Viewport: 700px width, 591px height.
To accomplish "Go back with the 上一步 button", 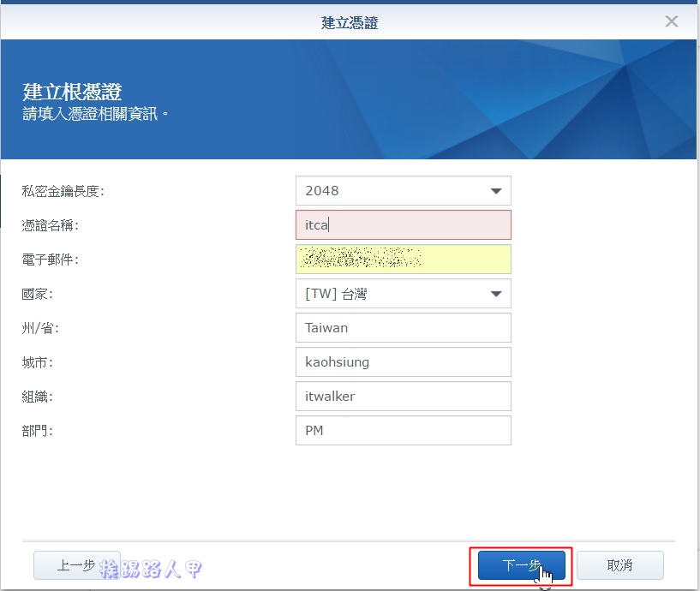I will pos(77,565).
